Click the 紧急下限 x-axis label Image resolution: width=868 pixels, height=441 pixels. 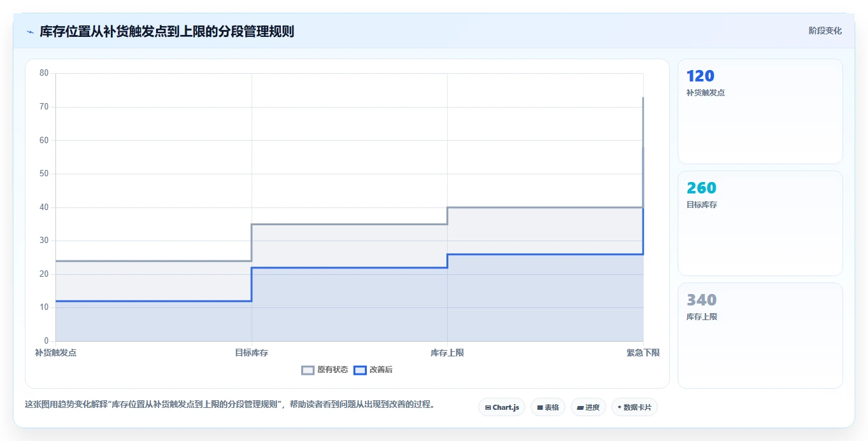[x=643, y=353]
